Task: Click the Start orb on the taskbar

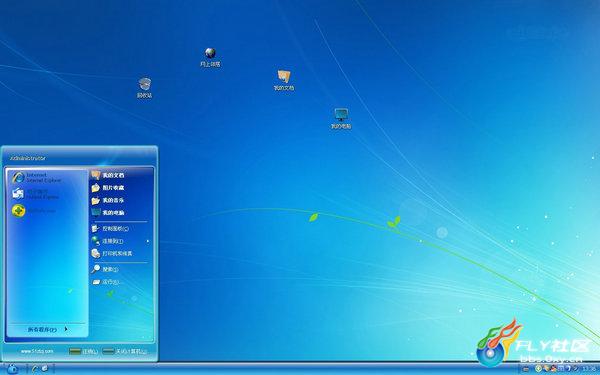Action: coord(12,369)
